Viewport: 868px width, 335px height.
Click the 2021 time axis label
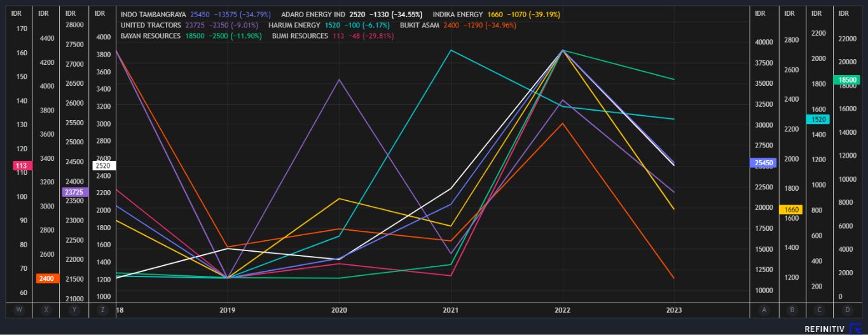point(451,310)
